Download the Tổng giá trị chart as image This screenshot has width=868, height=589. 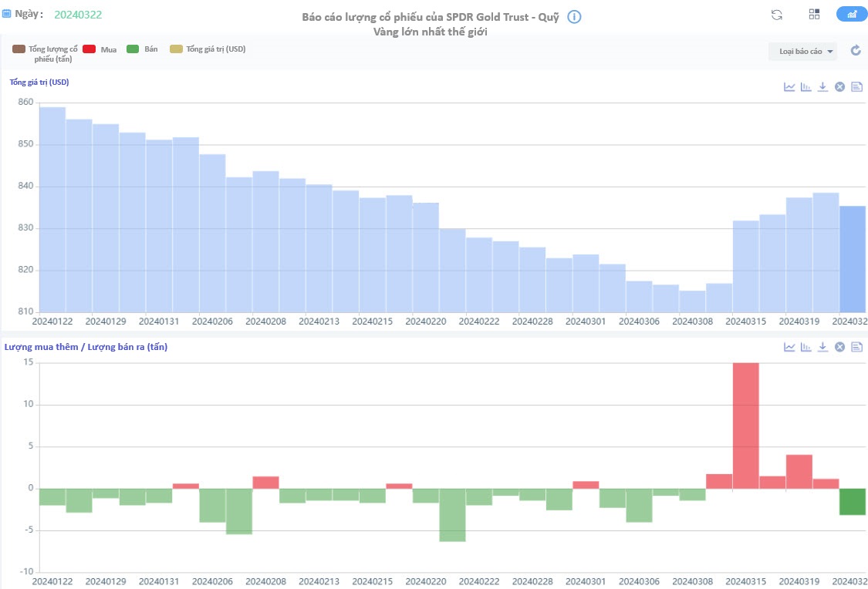(x=822, y=87)
